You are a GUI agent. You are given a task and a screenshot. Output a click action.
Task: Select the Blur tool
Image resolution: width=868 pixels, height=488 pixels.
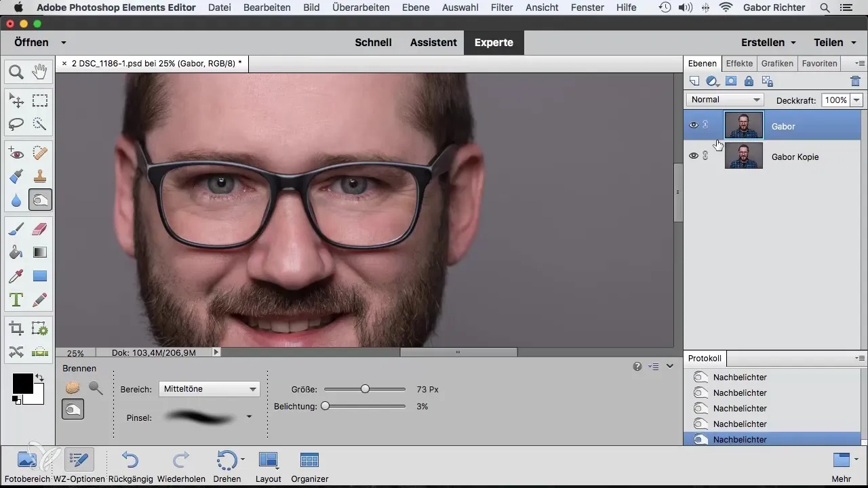point(16,200)
